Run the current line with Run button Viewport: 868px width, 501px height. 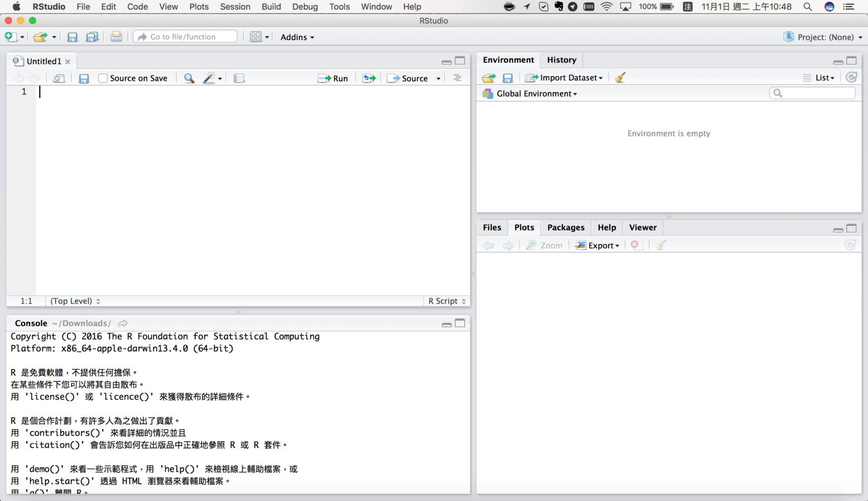click(x=333, y=78)
